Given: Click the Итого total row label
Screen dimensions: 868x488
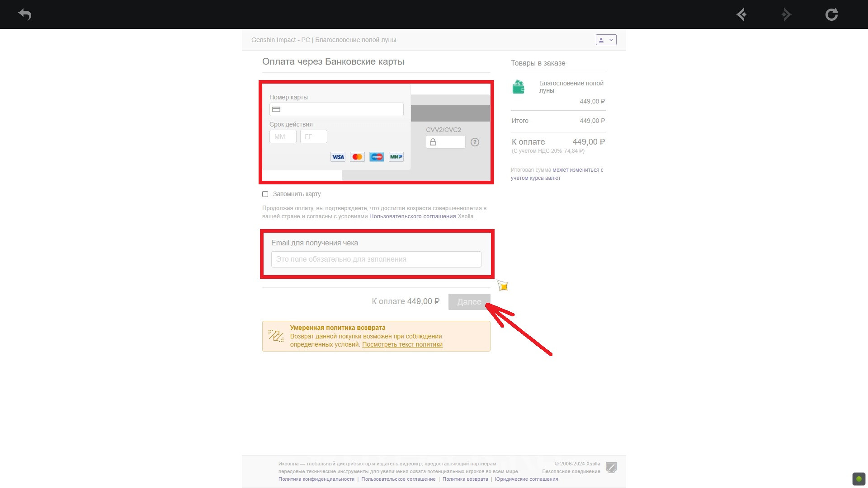Looking at the screenshot, I should pyautogui.click(x=520, y=121).
